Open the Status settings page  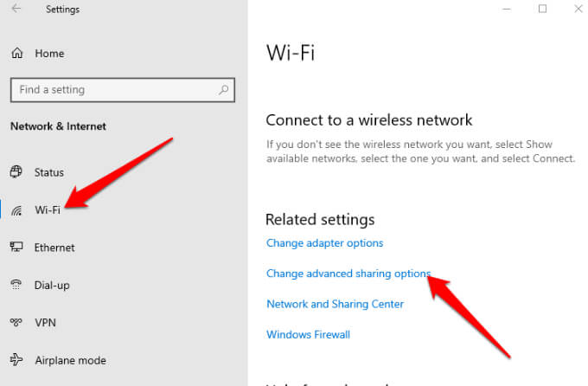click(48, 172)
